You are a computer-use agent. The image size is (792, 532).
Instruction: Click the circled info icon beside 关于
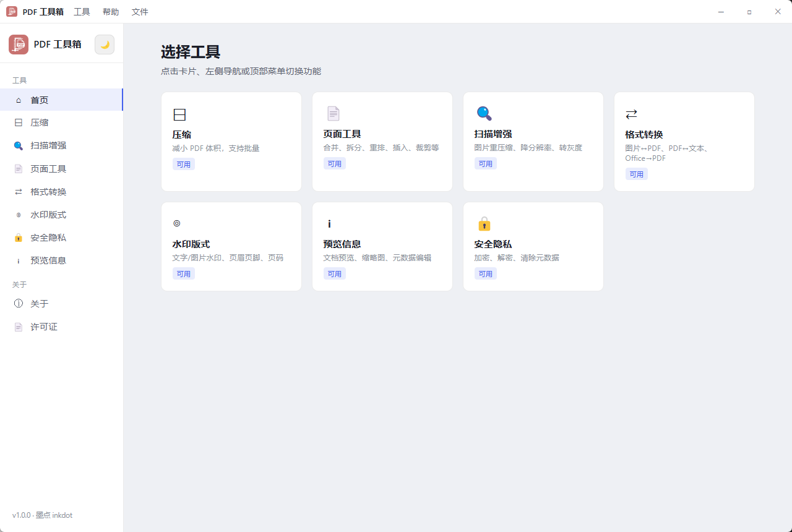pyautogui.click(x=19, y=304)
